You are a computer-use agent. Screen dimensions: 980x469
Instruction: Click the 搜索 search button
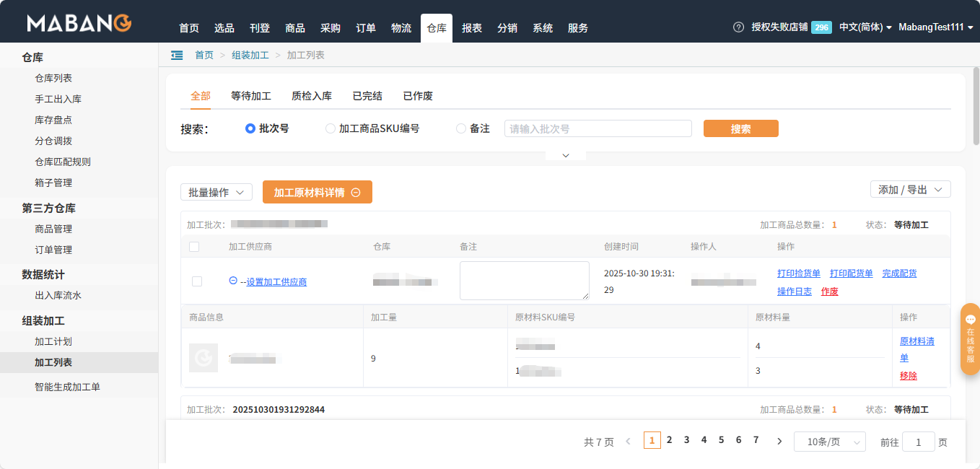tap(740, 128)
